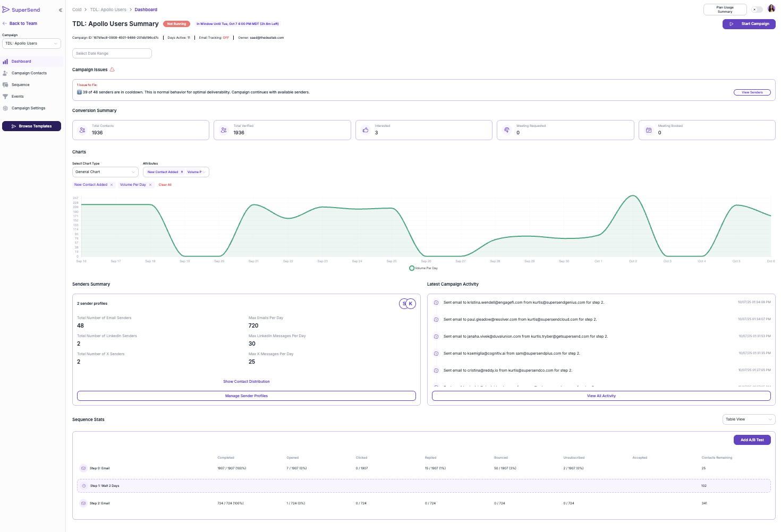Click the Show Contact Distribution link
Screen dimensions: 781x532
(247, 382)
